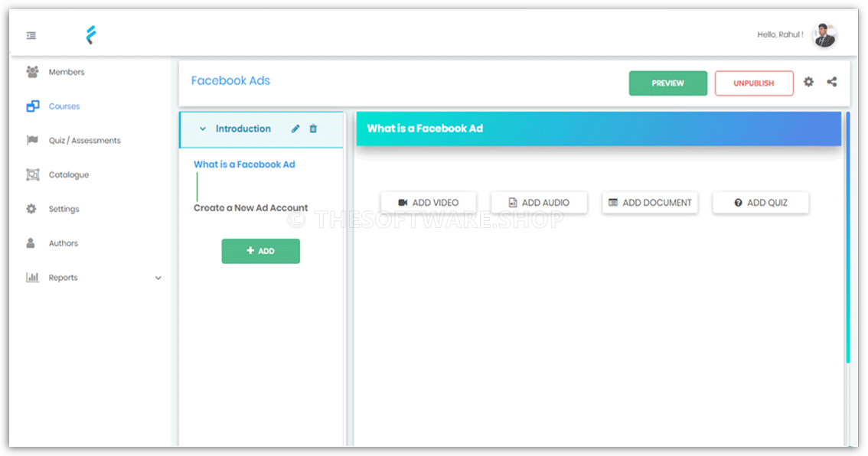
Task: Click the blue app logo icon
Action: pyautogui.click(x=91, y=35)
